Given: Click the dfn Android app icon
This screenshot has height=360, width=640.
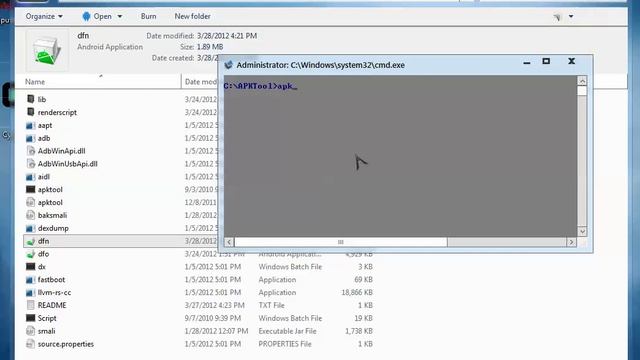Looking at the screenshot, I should [31, 241].
